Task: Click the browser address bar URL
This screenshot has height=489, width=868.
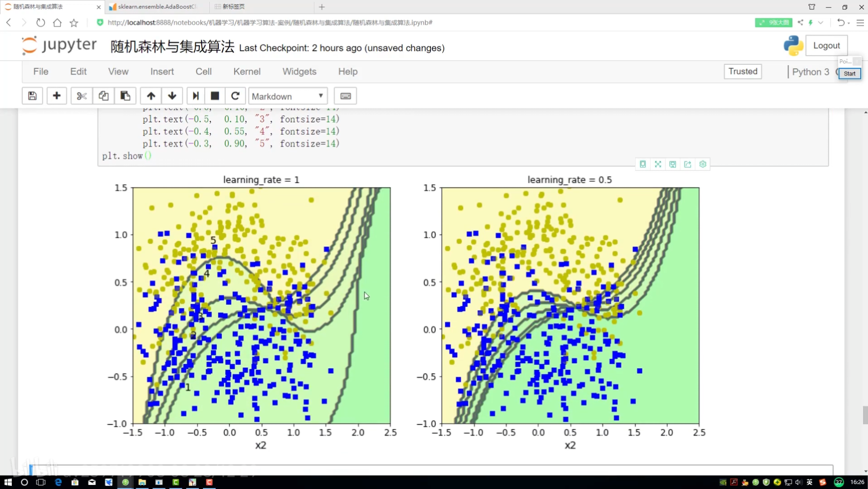Action: point(270,23)
